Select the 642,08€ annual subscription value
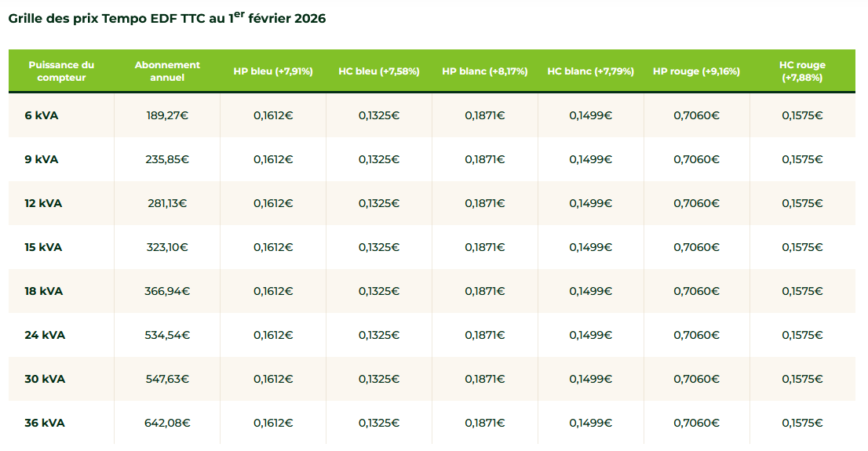 167,423
